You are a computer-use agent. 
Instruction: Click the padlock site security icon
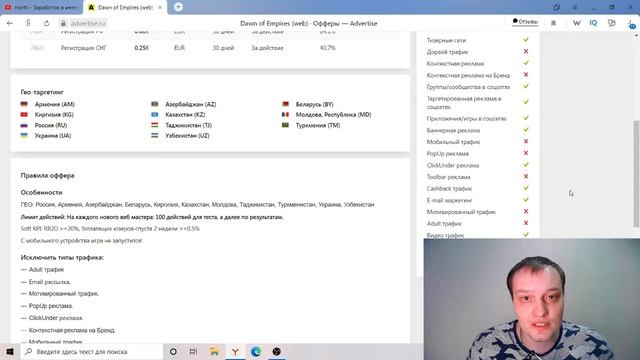tap(63, 23)
